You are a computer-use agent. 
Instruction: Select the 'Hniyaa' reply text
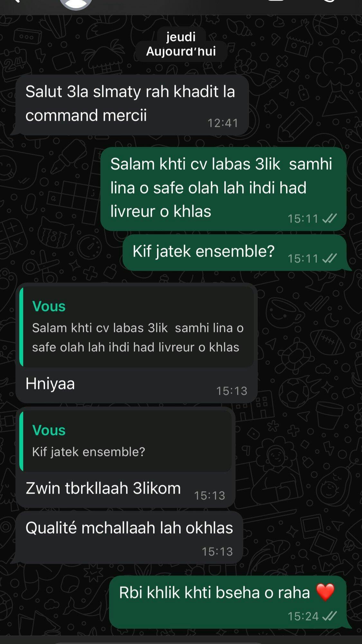coord(50,384)
